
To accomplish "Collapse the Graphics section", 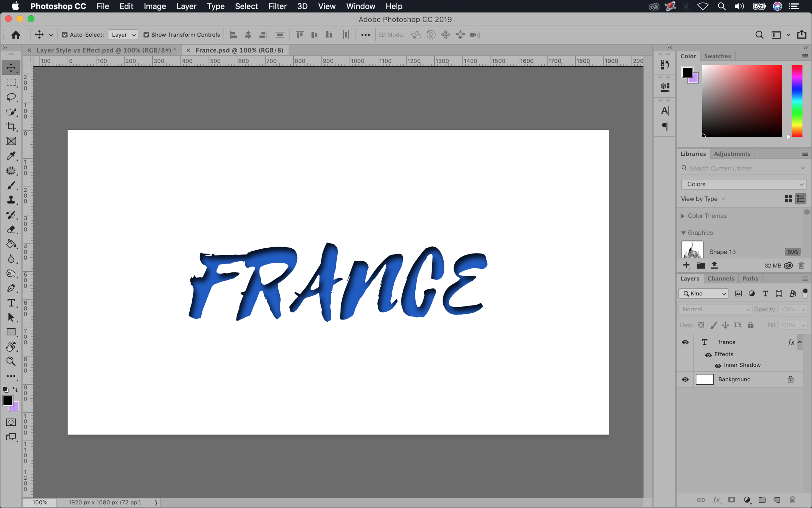I will [683, 233].
